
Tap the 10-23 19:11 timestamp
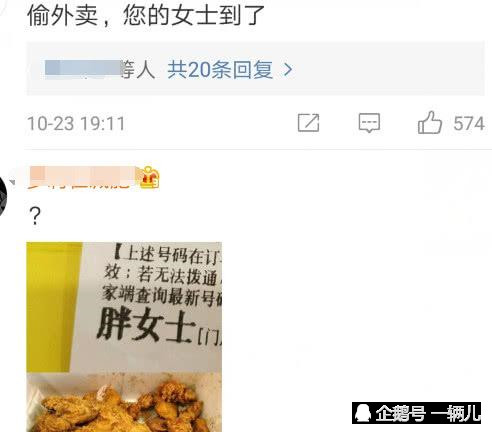click(x=76, y=124)
